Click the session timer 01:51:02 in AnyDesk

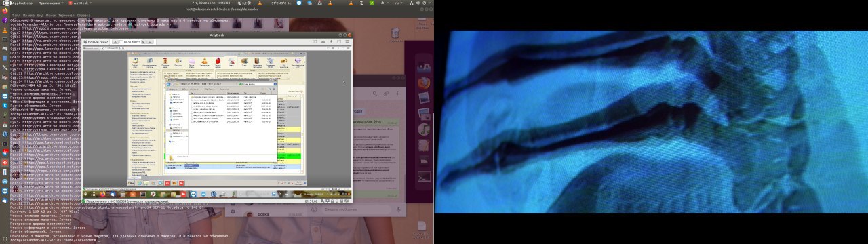(x=311, y=201)
